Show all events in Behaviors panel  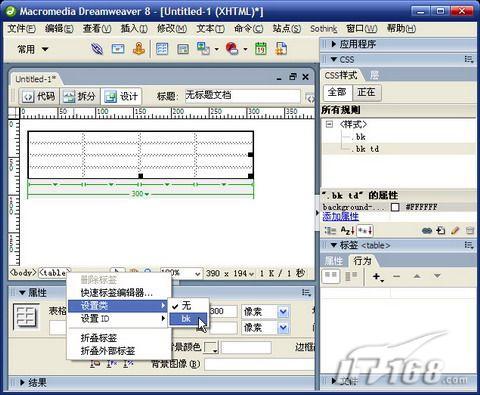[x=351, y=277]
